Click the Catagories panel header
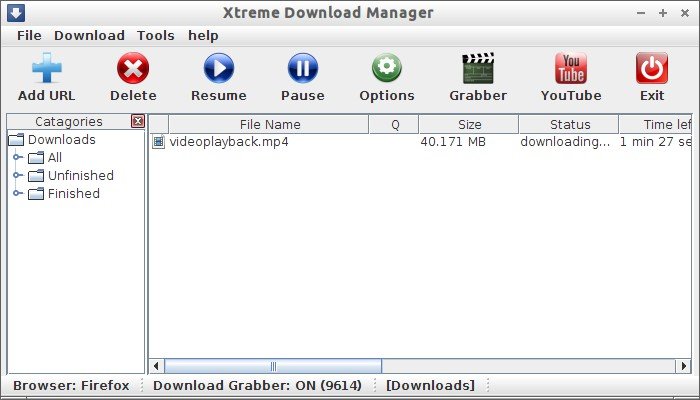The height and width of the screenshot is (400, 700). click(x=69, y=121)
